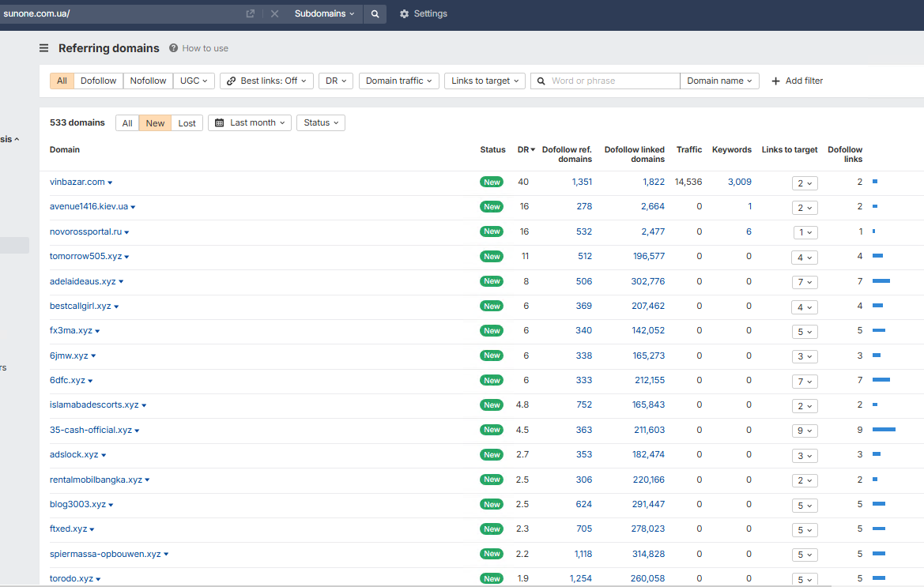Screen dimensions: 924x587
Task: Expand the Domain traffic filter dropdown
Action: [398, 81]
